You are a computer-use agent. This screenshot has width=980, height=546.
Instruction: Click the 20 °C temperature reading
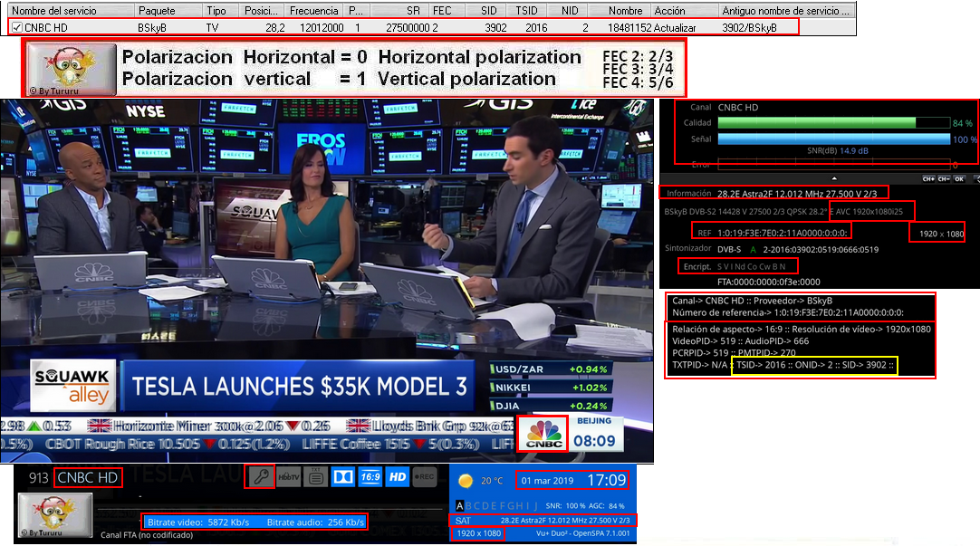tap(492, 481)
